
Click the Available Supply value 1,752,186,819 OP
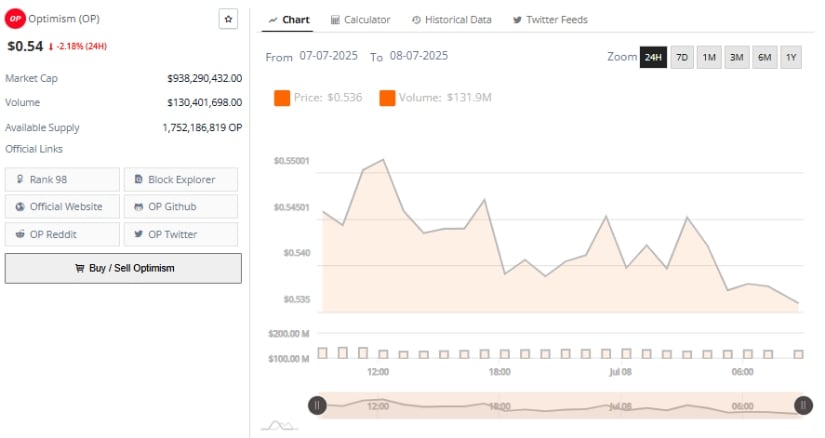[203, 127]
